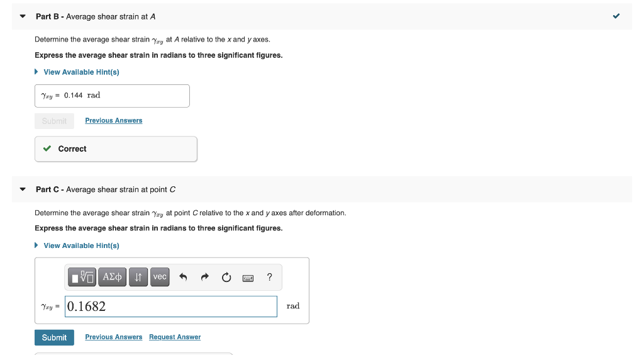644x355 pixels.
Task: Collapse the Part C section
Action: [23, 189]
